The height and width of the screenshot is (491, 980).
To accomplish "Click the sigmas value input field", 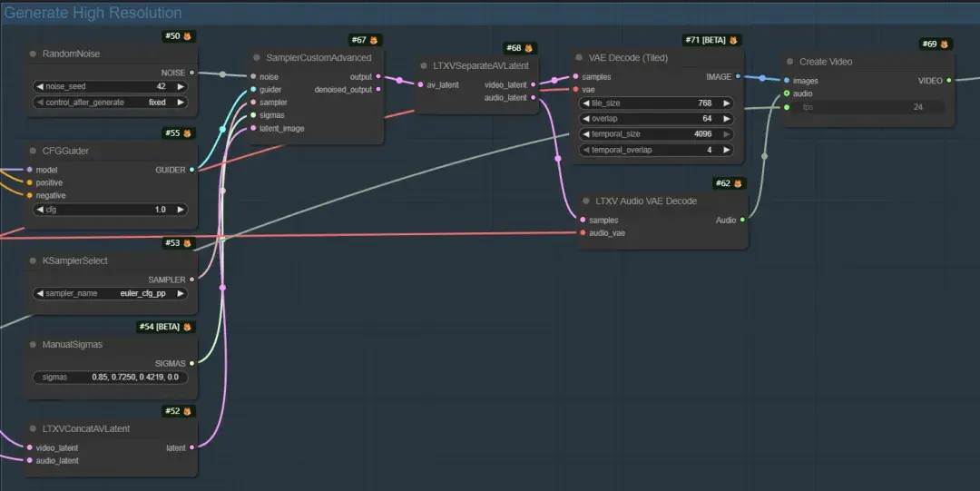I will click(110, 378).
